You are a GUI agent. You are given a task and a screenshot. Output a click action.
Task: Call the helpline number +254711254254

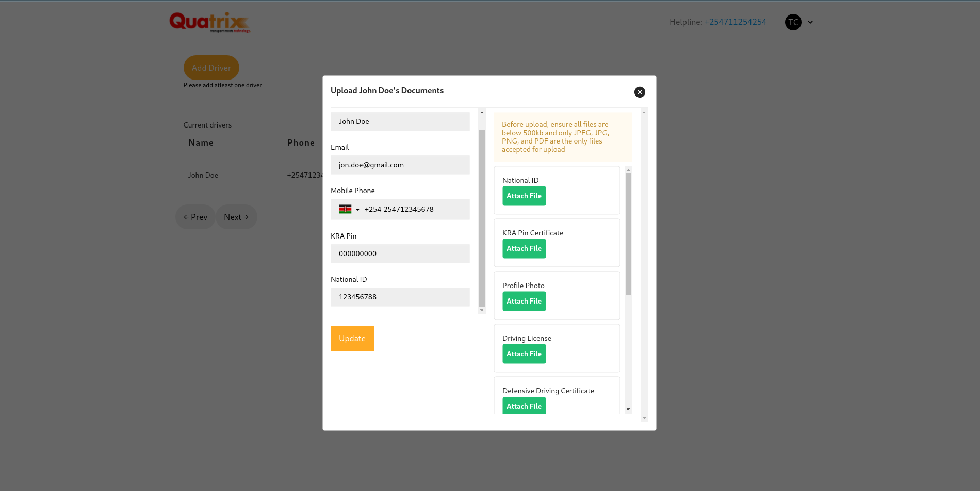[736, 22]
